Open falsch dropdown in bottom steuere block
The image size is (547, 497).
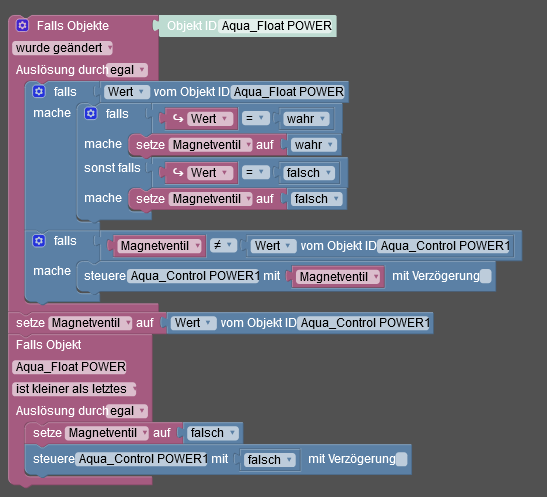coord(270,460)
